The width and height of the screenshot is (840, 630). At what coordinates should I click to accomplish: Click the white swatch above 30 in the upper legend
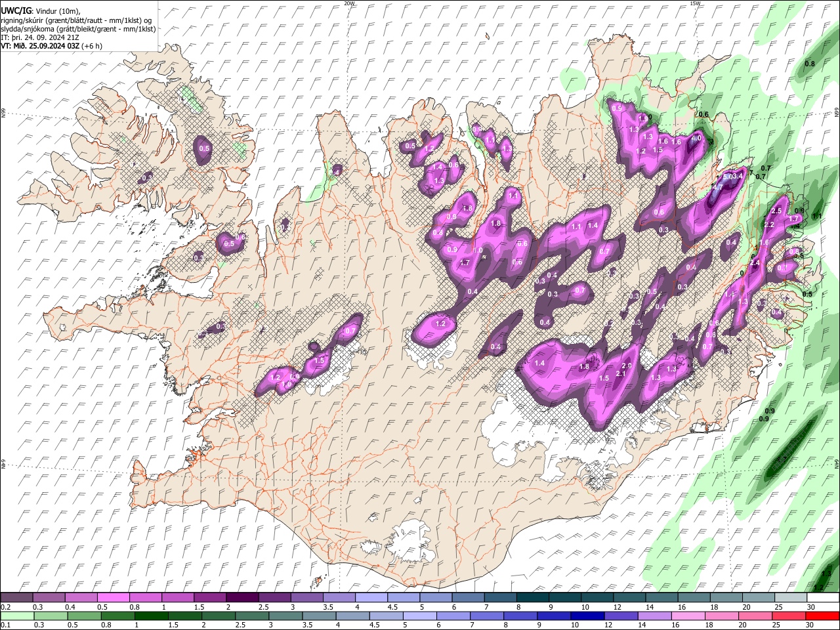[823, 598]
